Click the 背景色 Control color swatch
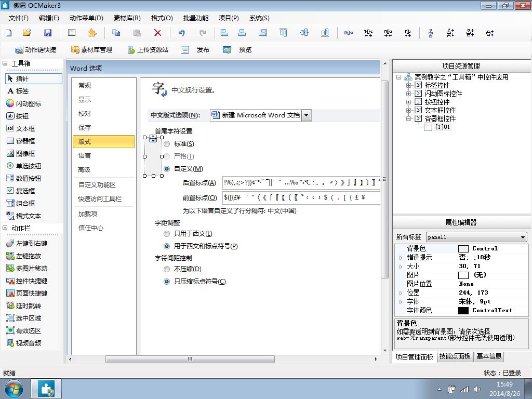 463,249
